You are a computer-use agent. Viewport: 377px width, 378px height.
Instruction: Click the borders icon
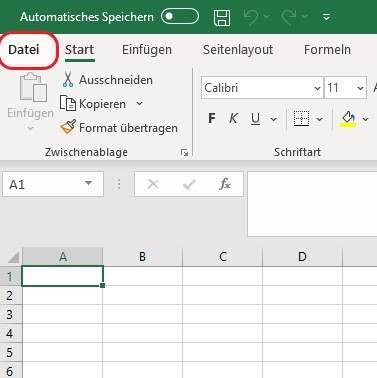(x=301, y=119)
